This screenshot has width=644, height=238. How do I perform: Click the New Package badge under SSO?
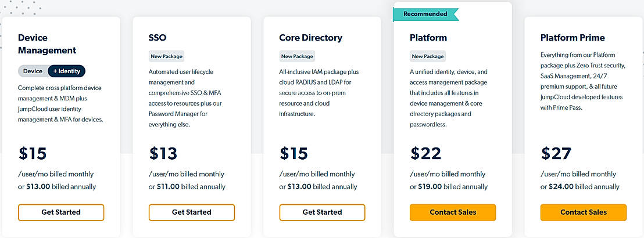(166, 56)
